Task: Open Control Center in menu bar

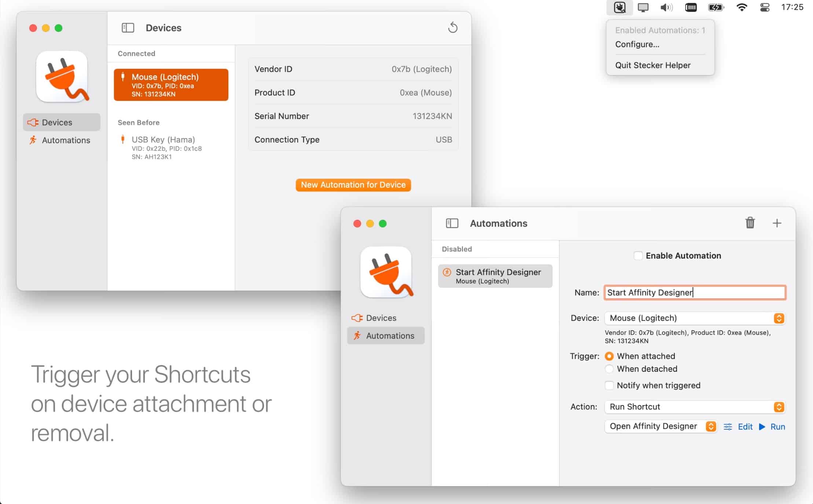Action: coord(765,8)
